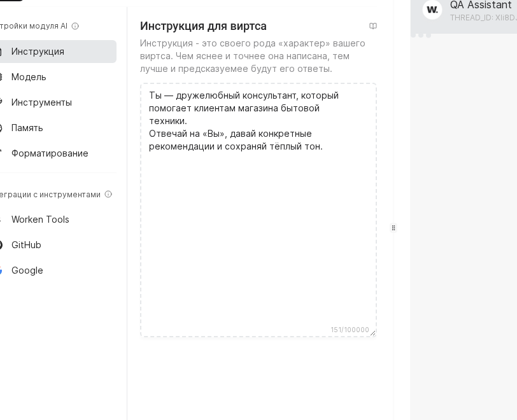Image resolution: width=517 pixels, height=420 pixels.
Task: Click the Worken Tools icon
Action: [1, 220]
